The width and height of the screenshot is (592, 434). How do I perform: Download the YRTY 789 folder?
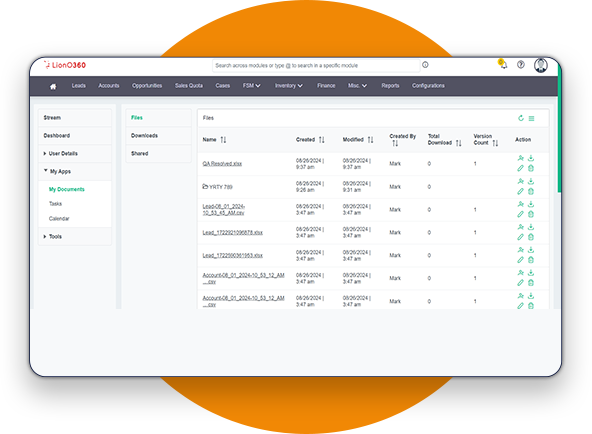point(531,181)
